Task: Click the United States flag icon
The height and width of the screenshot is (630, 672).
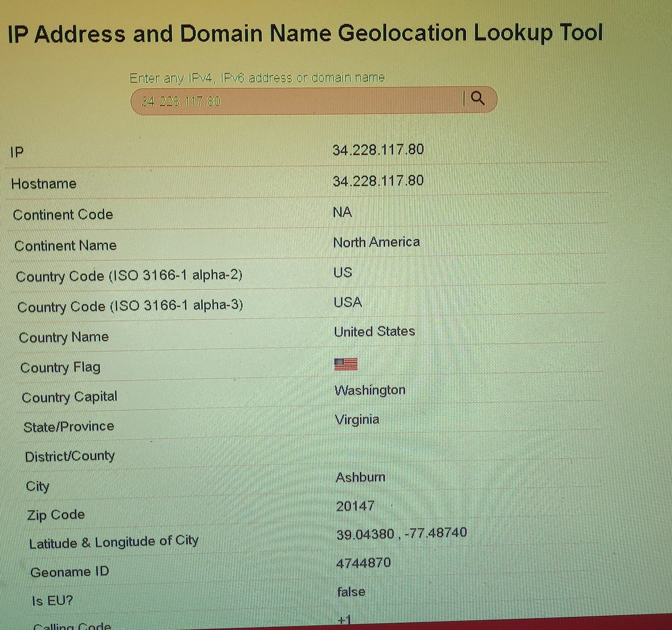Action: pyautogui.click(x=346, y=364)
